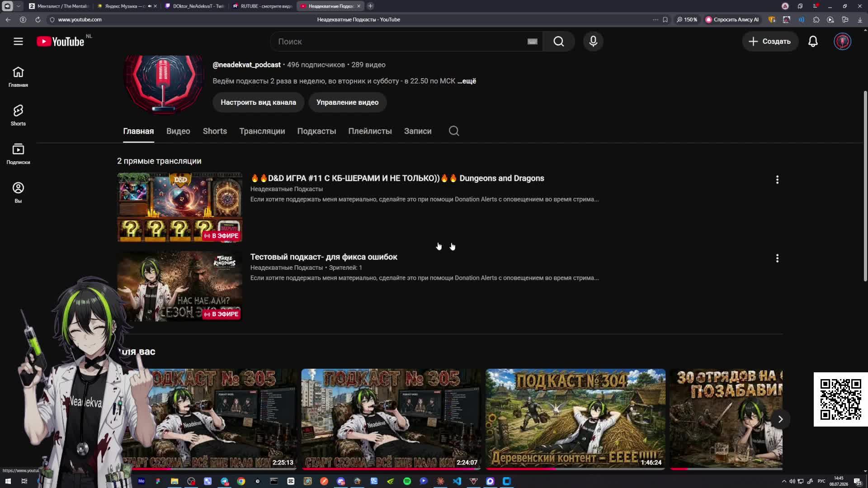Screen dimensions: 868x488
Task: Open Telegram from the taskbar
Action: coord(224,481)
